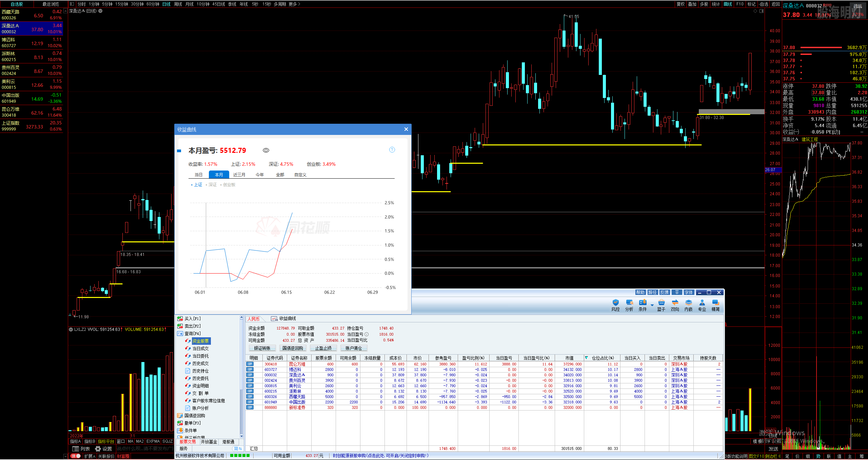Image resolution: width=868 pixels, height=460 pixels.
Task: Click the sidebar tree scroll-down arrow
Action: 241,436
